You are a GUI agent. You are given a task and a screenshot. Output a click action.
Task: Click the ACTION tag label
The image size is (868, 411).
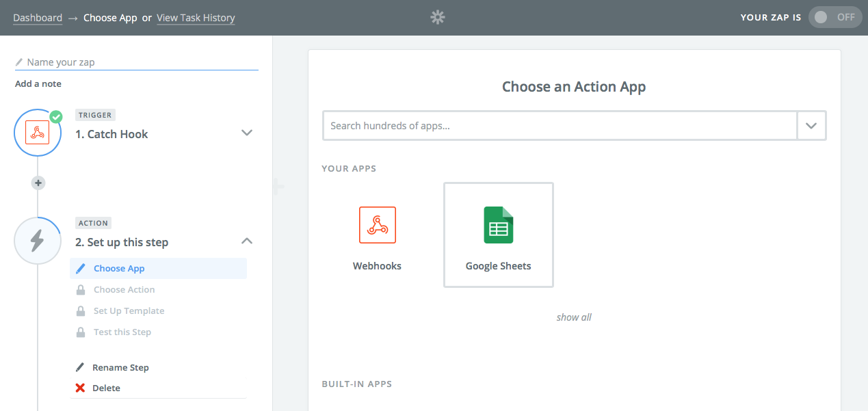pos(93,224)
